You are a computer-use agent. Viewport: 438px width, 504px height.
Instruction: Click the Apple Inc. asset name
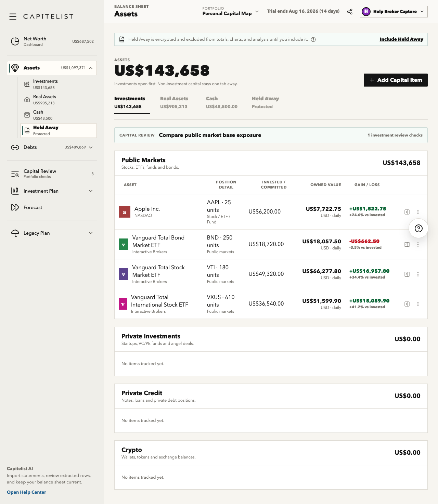coord(147,209)
